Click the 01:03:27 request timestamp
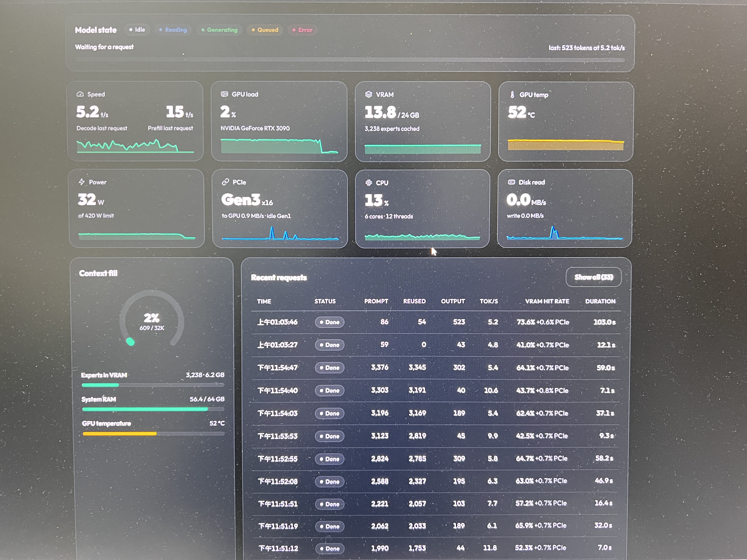Viewport: 747px width, 560px height. pyautogui.click(x=278, y=345)
